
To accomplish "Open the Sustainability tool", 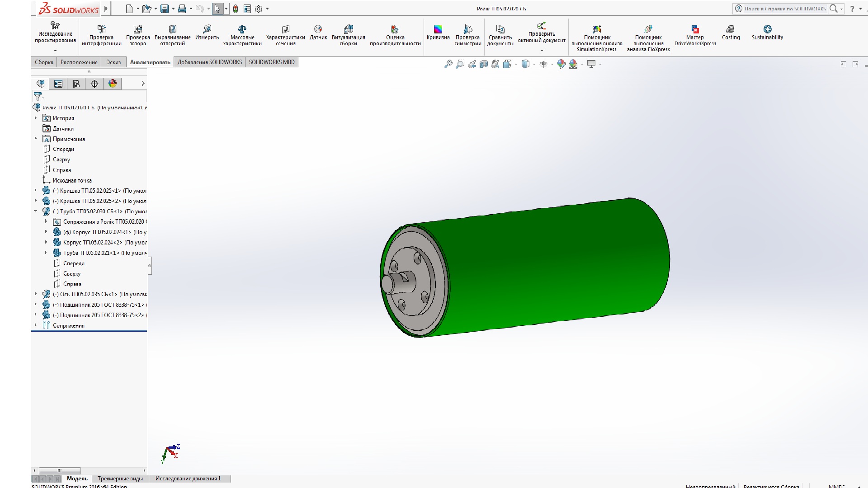I will [x=768, y=33].
